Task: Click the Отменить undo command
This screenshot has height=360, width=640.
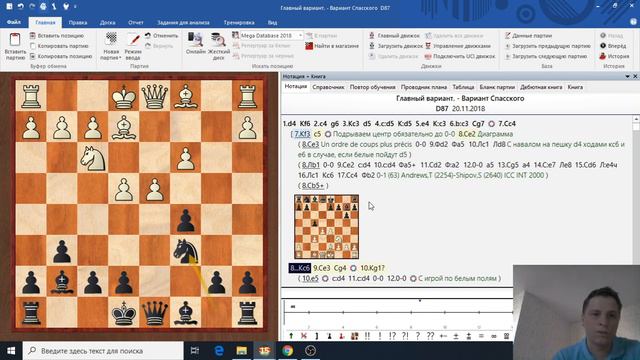Action: pos(161,36)
